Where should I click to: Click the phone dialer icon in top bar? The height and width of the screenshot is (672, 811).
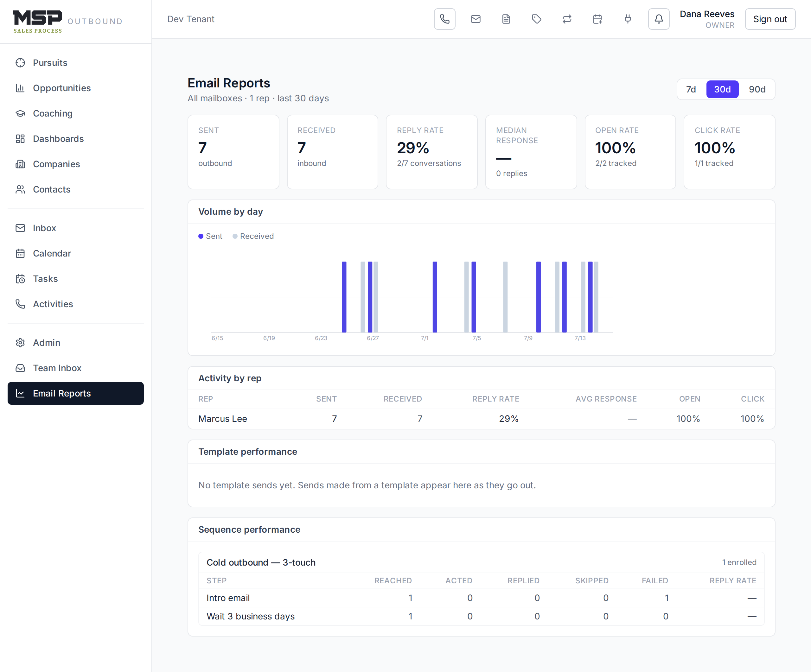point(444,19)
